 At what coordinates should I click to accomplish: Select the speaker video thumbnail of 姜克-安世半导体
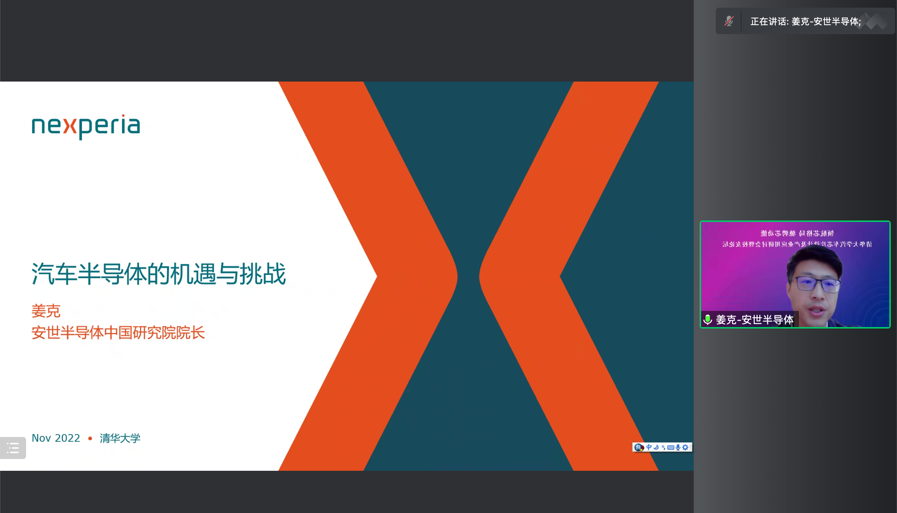pos(795,275)
